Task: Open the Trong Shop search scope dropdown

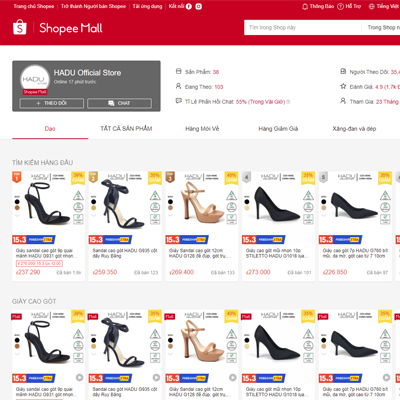Action: [382, 27]
